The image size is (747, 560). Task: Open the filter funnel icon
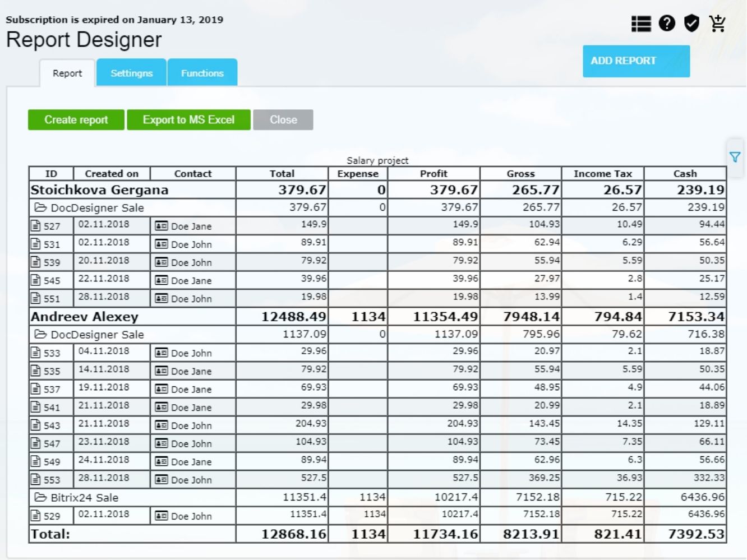tap(735, 158)
